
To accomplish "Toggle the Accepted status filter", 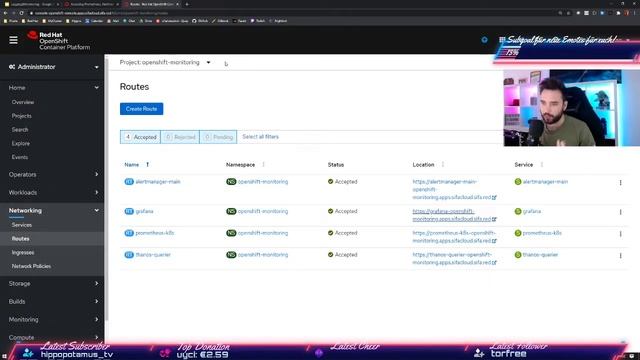I will tap(140, 137).
